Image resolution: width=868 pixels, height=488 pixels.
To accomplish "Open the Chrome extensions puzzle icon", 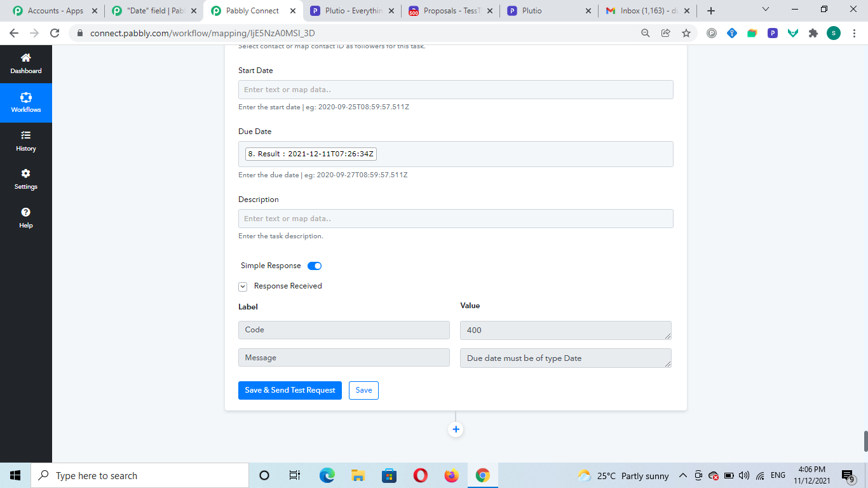I will coord(813,33).
